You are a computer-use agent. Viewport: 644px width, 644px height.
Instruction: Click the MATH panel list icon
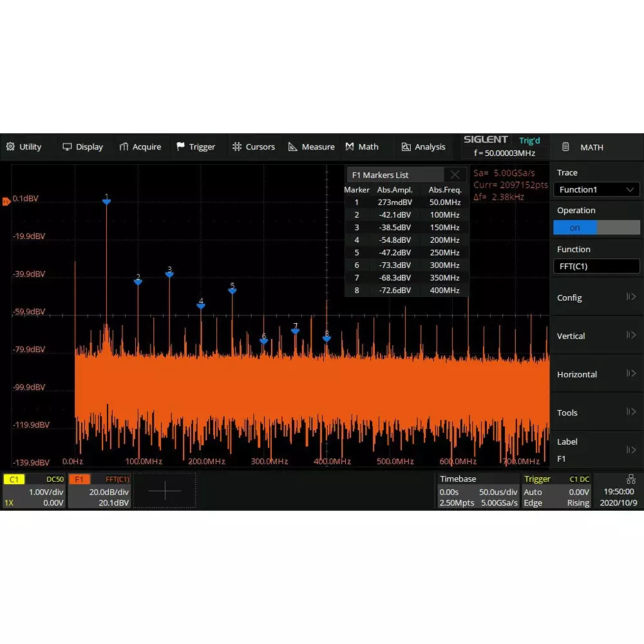[565, 147]
